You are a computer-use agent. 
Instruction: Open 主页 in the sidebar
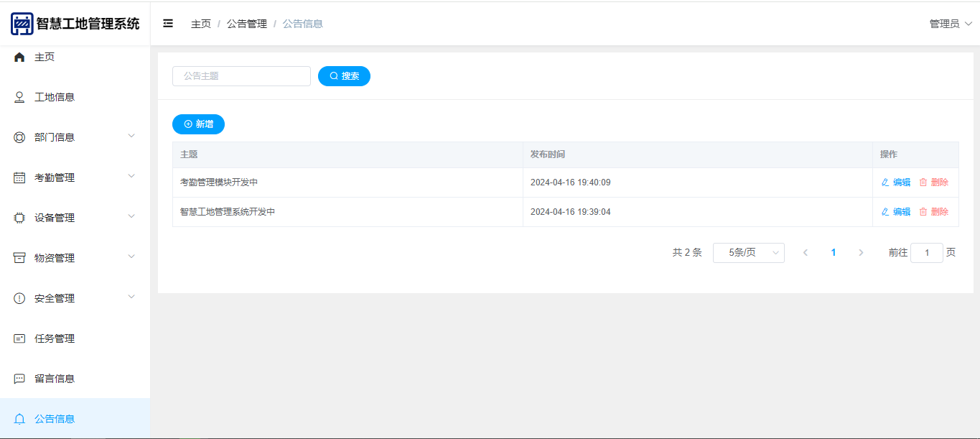coord(75,57)
